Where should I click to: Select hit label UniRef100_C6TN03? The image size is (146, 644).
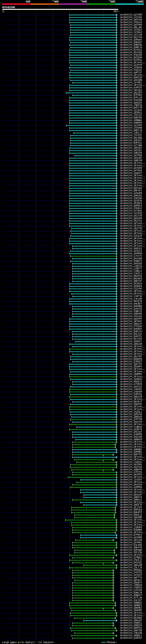tap(131, 32)
